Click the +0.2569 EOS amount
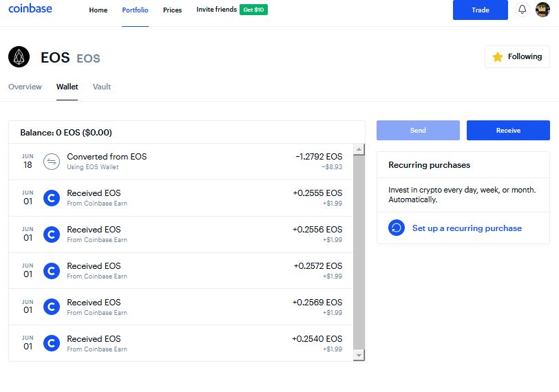 (x=317, y=303)
